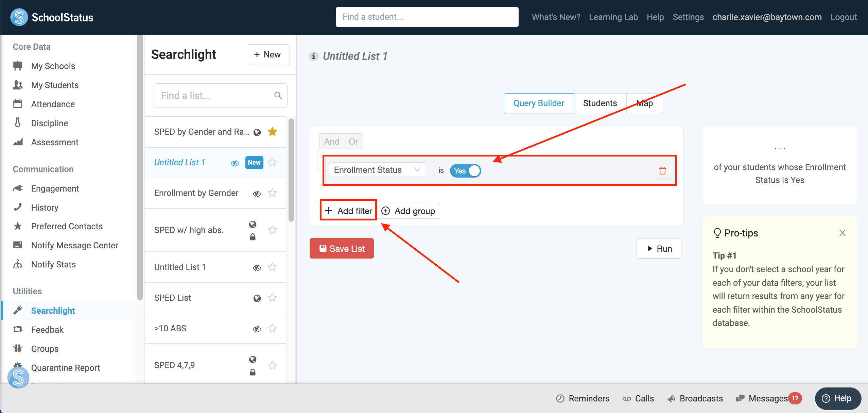Image resolution: width=868 pixels, height=413 pixels.
Task: Click the search magnifier in Find a list
Action: click(x=278, y=96)
